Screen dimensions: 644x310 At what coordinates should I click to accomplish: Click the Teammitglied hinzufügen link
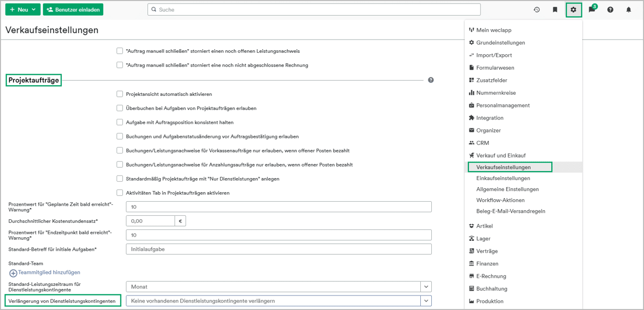[x=49, y=272]
